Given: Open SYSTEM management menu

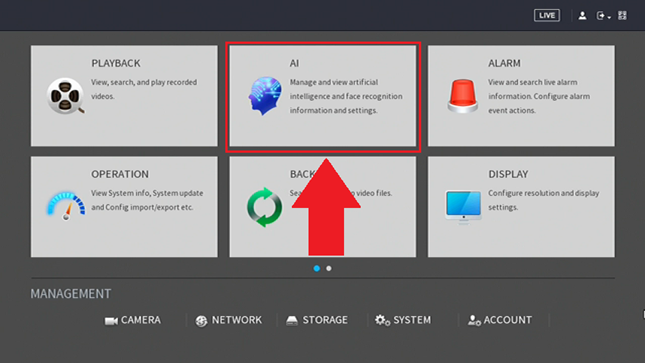Looking at the screenshot, I should point(403,320).
